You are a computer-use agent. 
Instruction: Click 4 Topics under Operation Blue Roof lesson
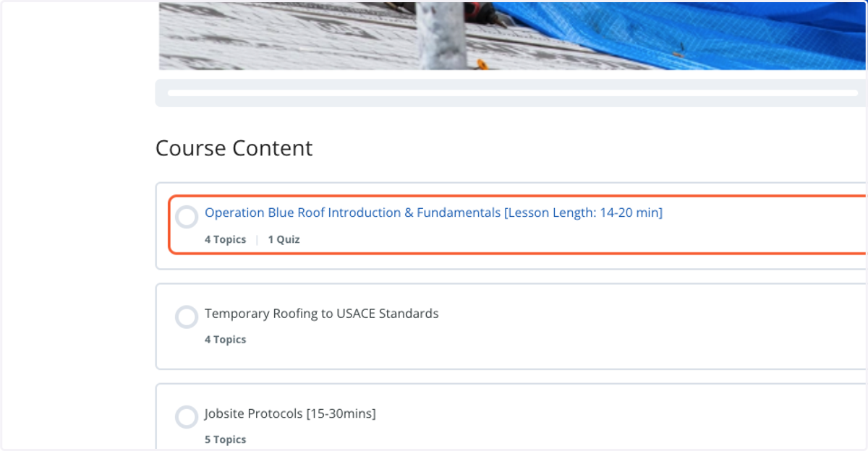point(225,239)
